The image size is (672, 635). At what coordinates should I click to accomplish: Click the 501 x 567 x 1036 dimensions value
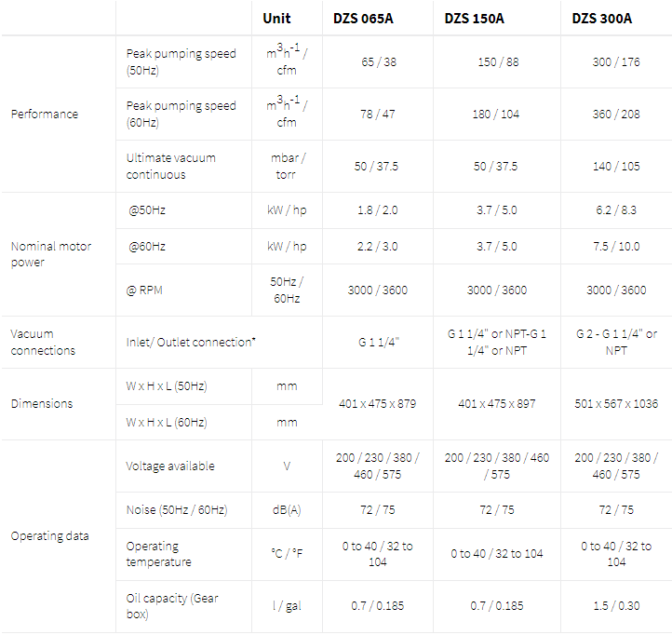tap(615, 403)
